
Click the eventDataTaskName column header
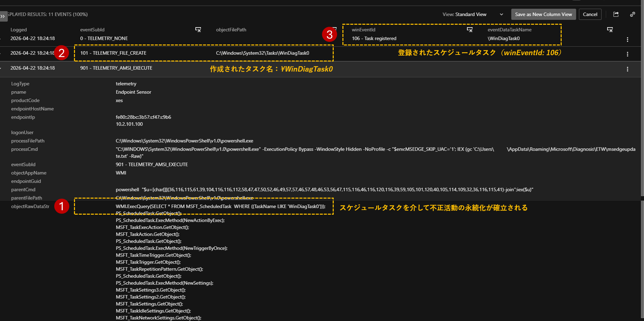(x=509, y=30)
